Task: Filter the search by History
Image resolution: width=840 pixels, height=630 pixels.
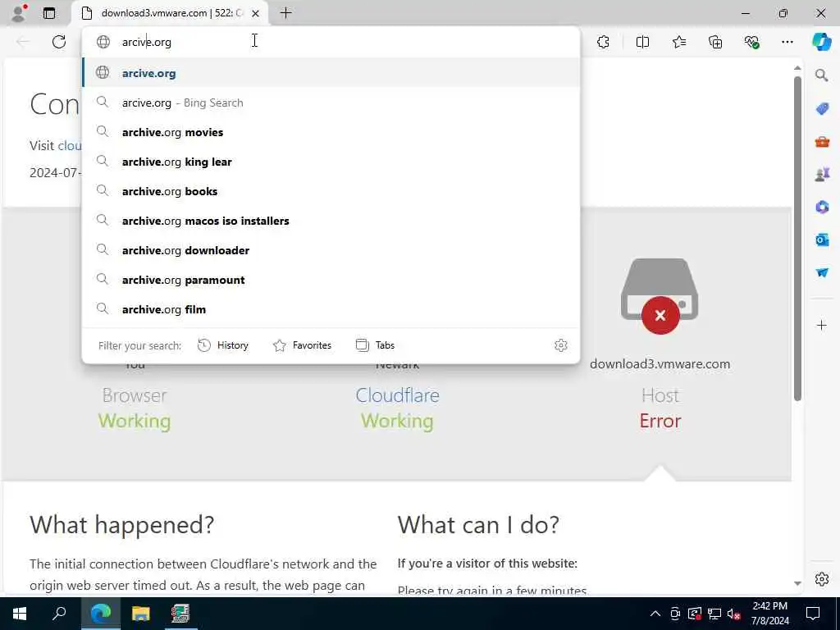Action: coord(223,345)
